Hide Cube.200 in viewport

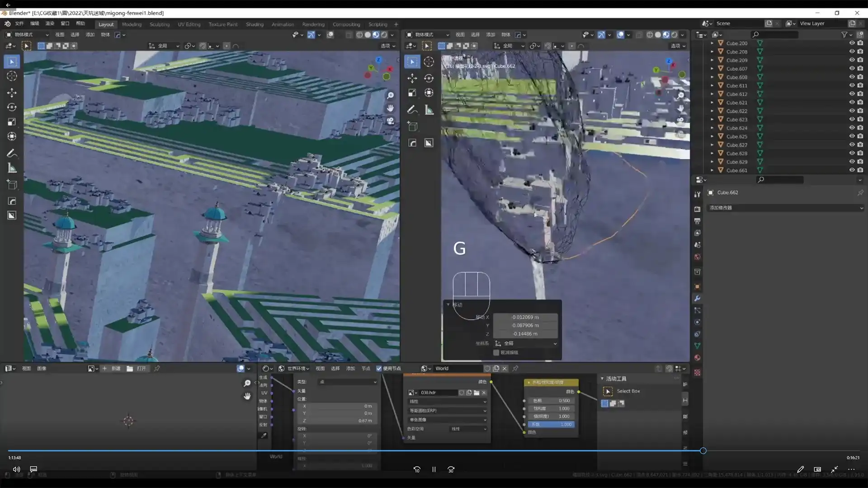point(852,43)
